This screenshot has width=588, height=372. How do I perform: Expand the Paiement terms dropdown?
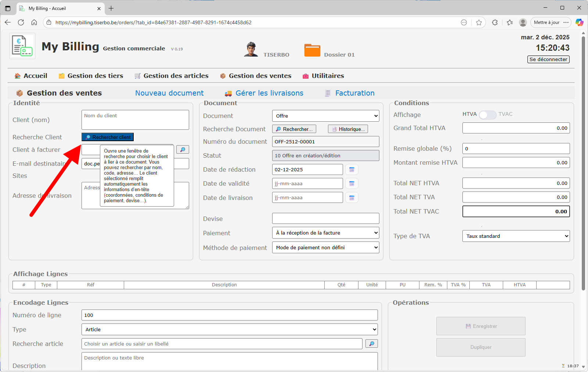coord(325,233)
